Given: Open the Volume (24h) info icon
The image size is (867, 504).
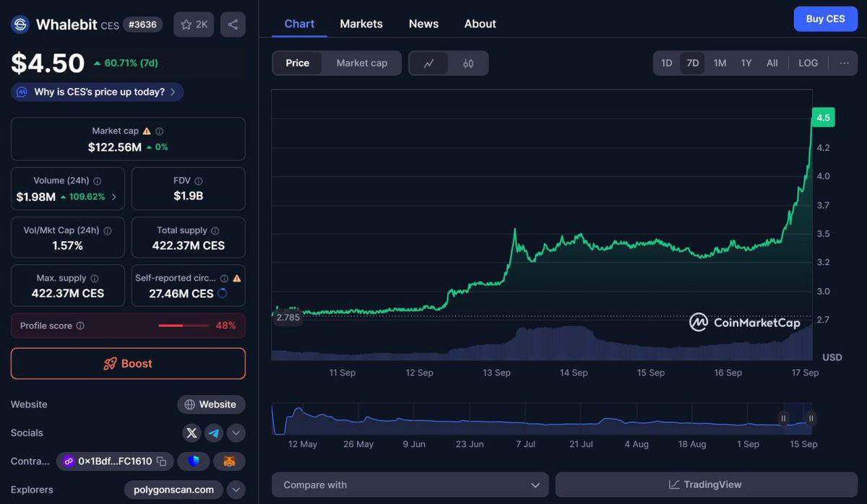Looking at the screenshot, I should click(x=98, y=181).
